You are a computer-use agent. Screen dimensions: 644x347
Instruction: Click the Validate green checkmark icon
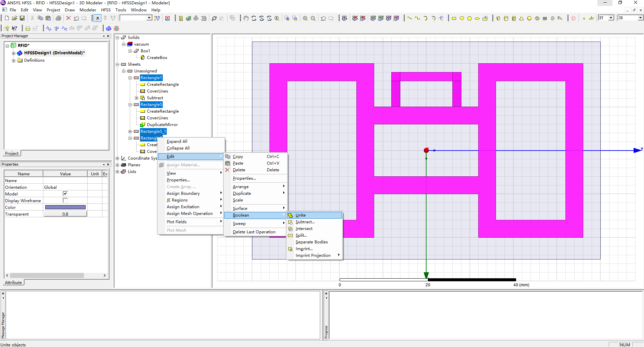point(189,18)
